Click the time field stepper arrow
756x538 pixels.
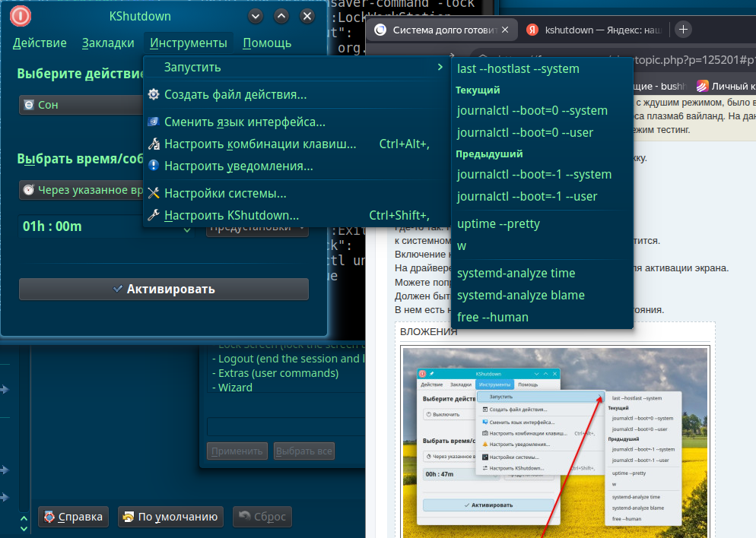click(x=187, y=230)
